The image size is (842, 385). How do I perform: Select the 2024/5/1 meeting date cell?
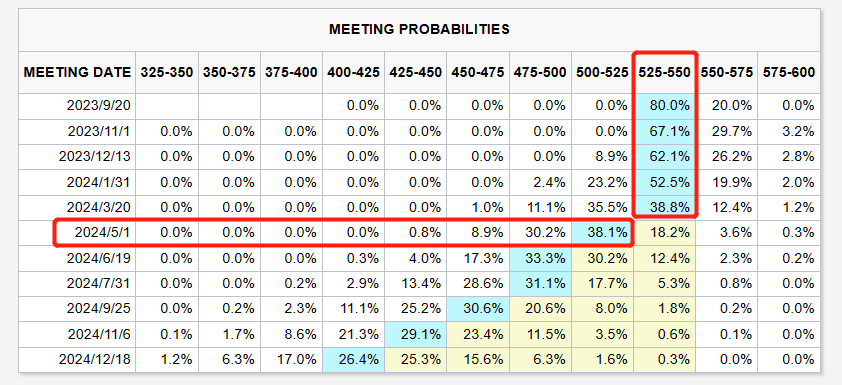click(77, 233)
